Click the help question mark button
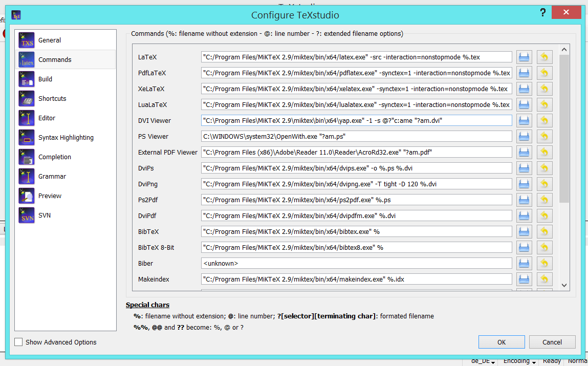 tap(542, 13)
